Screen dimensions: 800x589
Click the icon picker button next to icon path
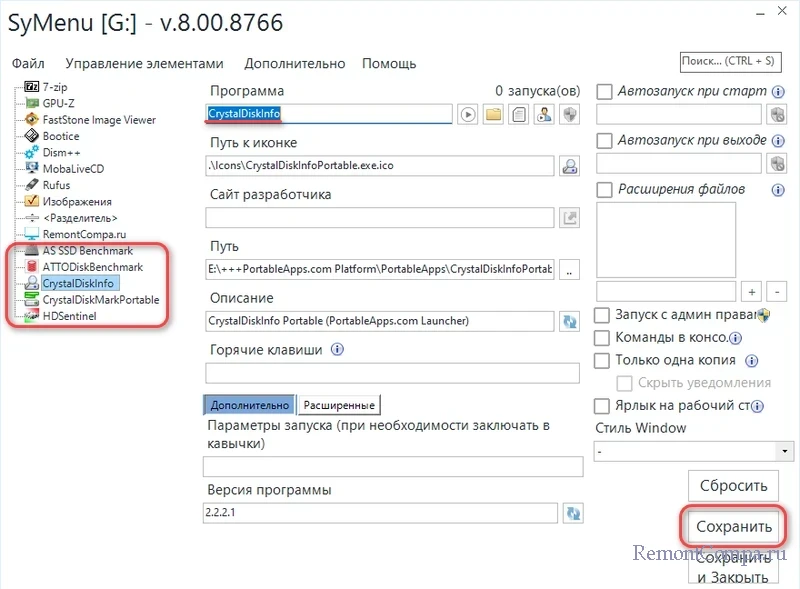[569, 166]
